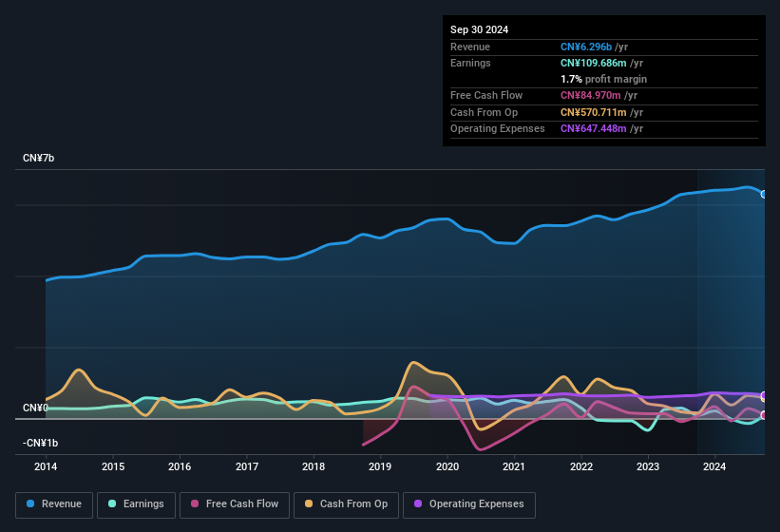
Task: Click the 2014 x-axis label
Action: (46, 466)
